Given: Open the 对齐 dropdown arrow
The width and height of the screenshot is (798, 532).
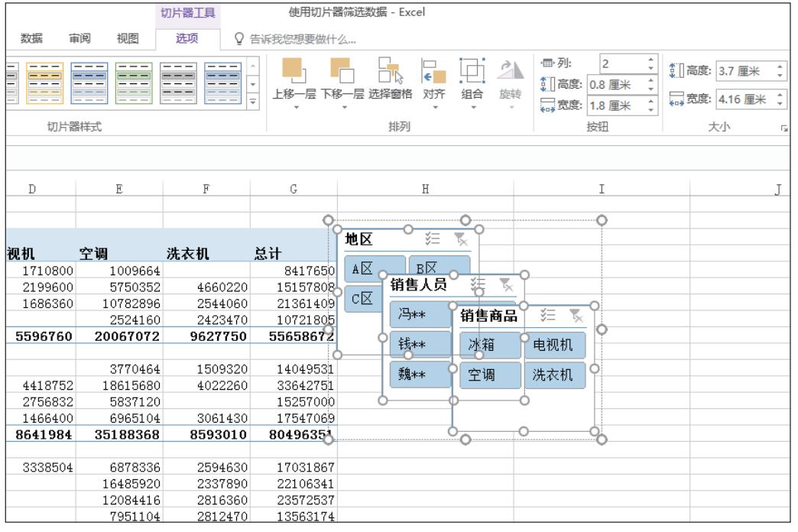Looking at the screenshot, I should tap(435, 108).
